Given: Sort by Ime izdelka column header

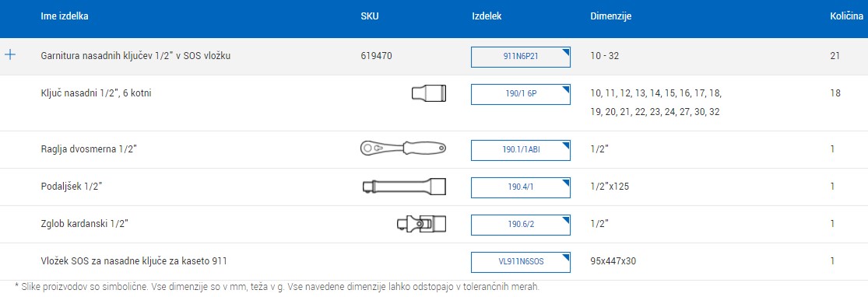Looking at the screenshot, I should point(64,16).
